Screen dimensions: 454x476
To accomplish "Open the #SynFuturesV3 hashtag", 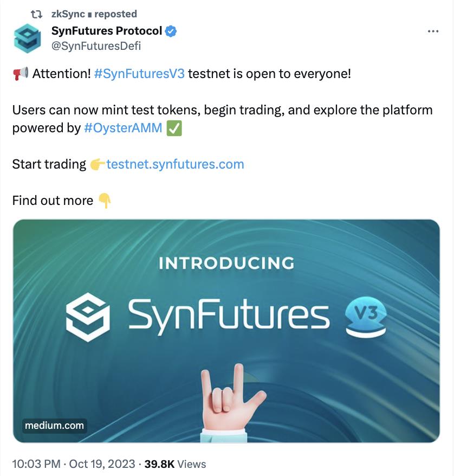I will point(139,74).
